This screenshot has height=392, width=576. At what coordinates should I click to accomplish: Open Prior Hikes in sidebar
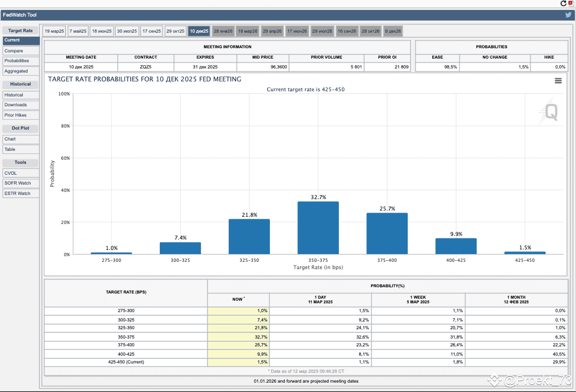pyautogui.click(x=21, y=115)
